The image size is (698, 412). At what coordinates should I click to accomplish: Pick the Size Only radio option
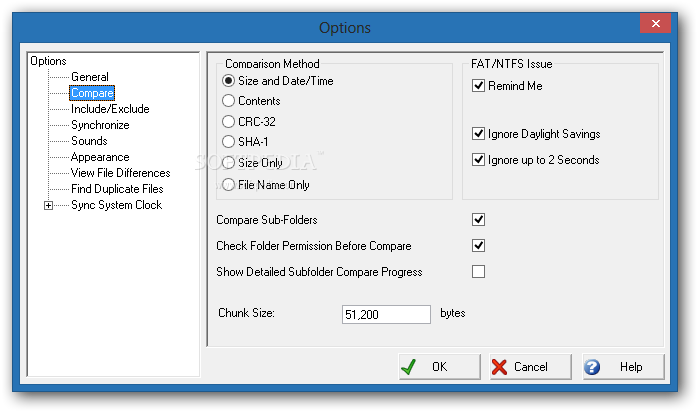pos(229,163)
